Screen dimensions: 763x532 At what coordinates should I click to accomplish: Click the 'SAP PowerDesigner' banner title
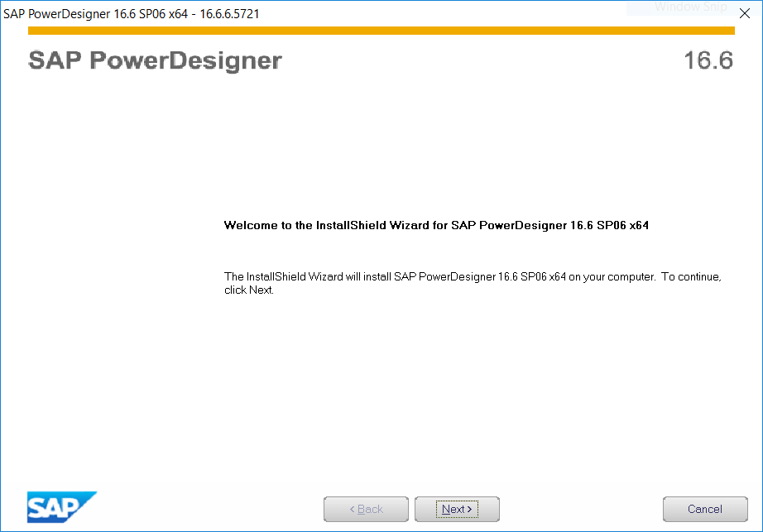coord(156,60)
